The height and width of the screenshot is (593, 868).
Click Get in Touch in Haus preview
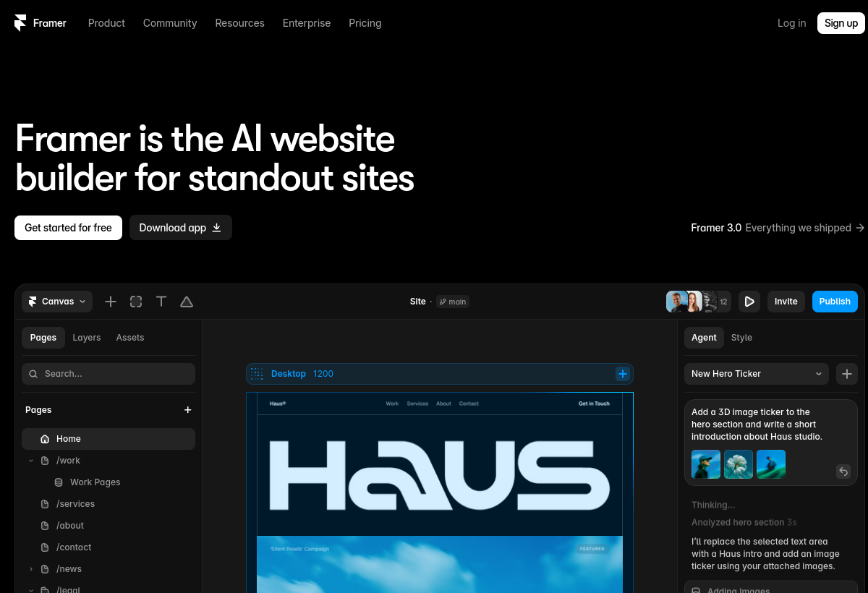coord(594,404)
